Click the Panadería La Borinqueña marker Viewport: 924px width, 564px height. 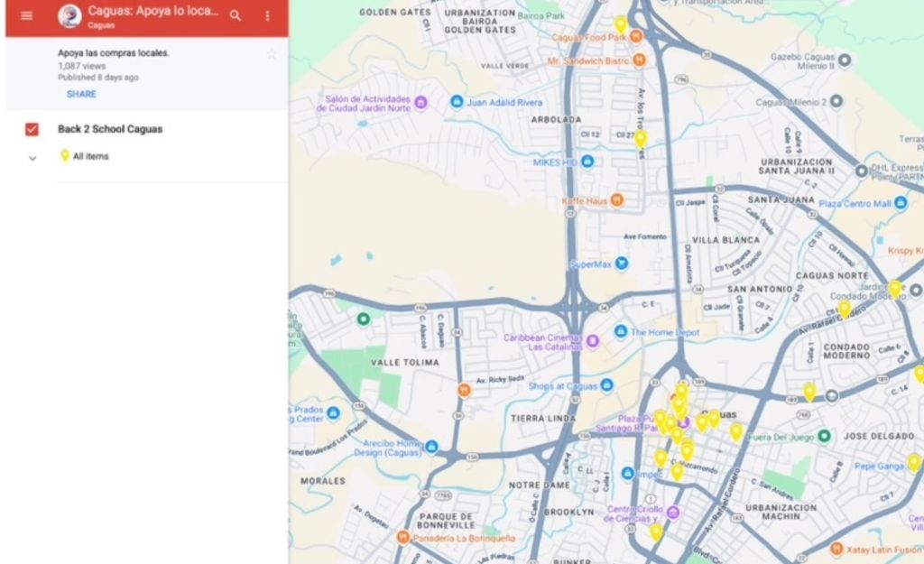[x=403, y=537]
